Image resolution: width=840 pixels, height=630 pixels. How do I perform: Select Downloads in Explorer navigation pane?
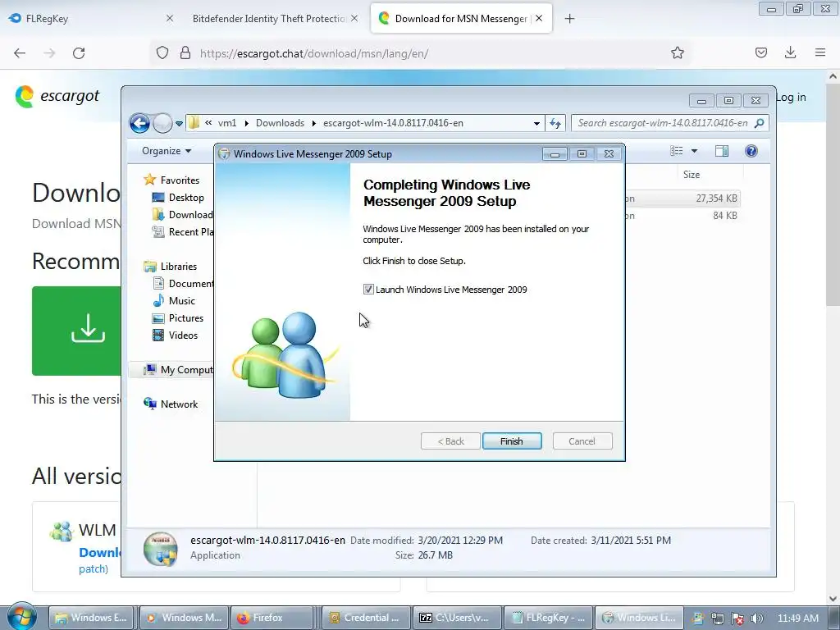183,214
